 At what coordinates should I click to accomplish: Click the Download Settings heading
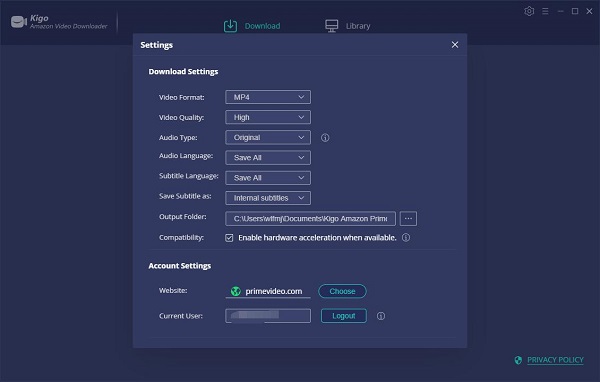[183, 72]
